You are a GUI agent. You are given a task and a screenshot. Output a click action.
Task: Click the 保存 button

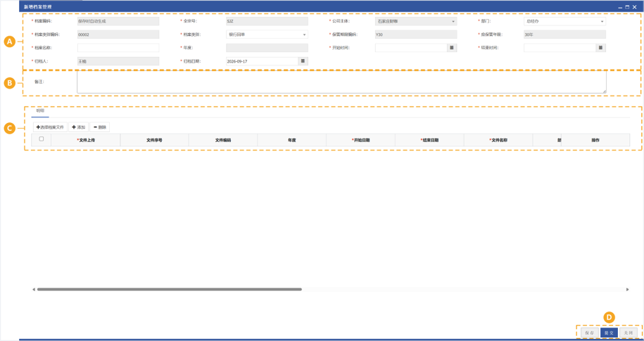point(589,333)
